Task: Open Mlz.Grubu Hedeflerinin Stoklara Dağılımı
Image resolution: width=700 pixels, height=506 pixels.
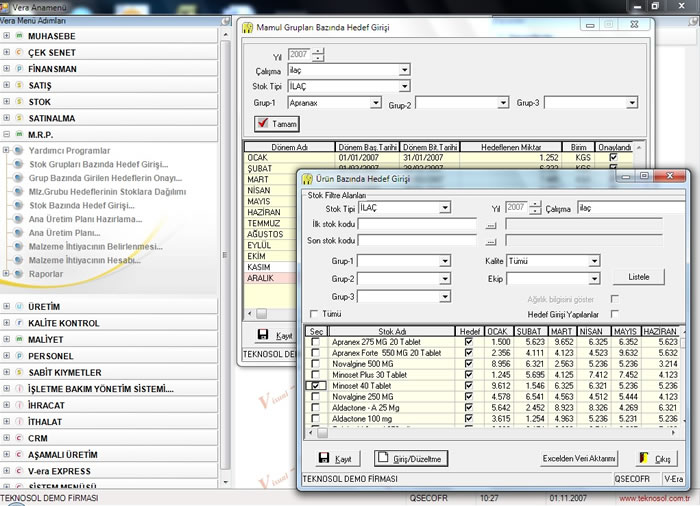Action: coord(108,192)
